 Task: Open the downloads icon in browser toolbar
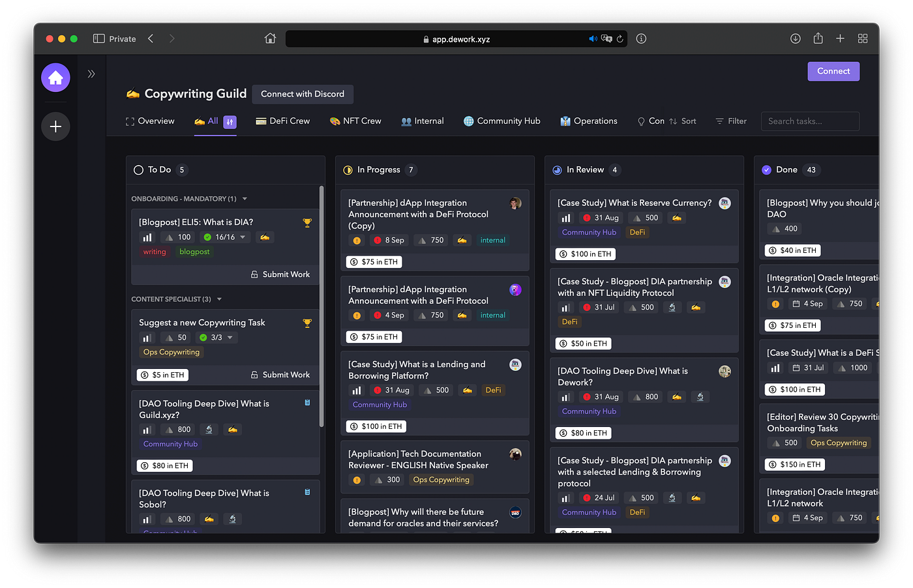pyautogui.click(x=796, y=38)
